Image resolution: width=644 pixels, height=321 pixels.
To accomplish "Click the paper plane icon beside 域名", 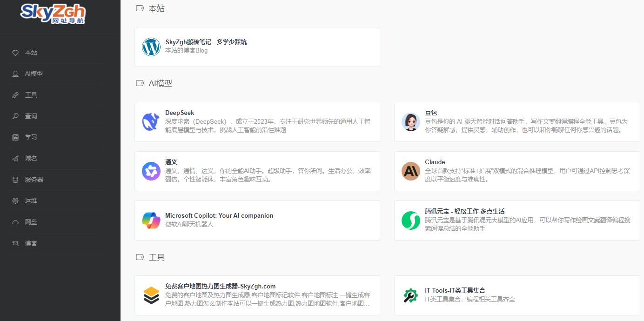I will tap(15, 159).
